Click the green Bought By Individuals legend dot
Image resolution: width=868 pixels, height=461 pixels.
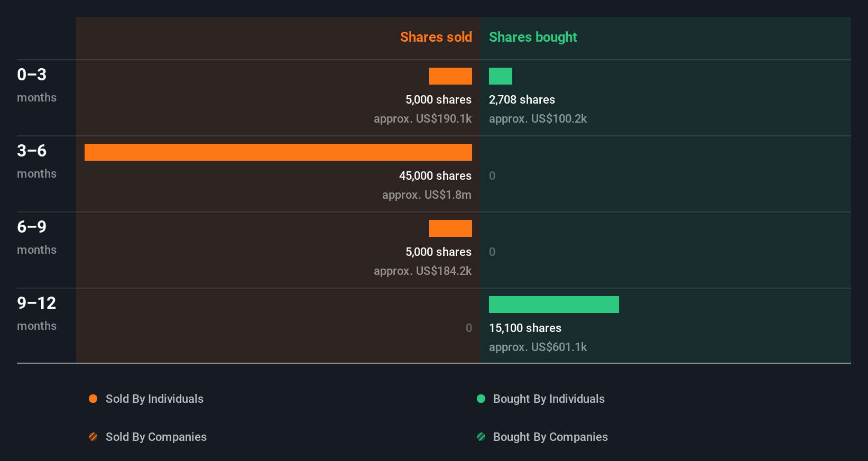[481, 399]
